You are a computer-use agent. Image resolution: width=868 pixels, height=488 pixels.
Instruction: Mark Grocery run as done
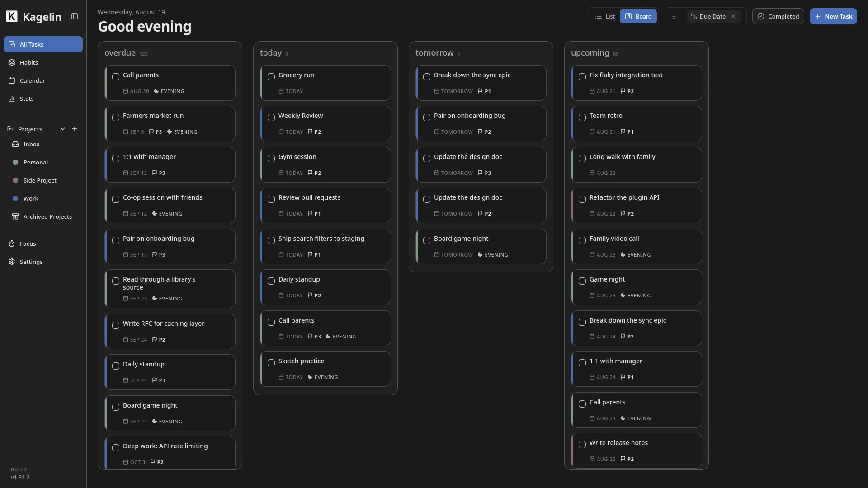click(x=271, y=77)
